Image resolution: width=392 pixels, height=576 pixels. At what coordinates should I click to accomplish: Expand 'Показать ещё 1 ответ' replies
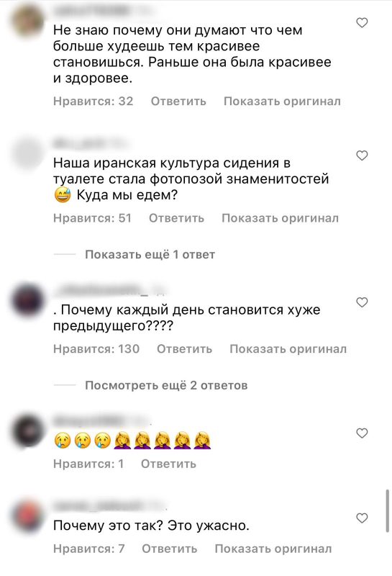click(x=150, y=254)
